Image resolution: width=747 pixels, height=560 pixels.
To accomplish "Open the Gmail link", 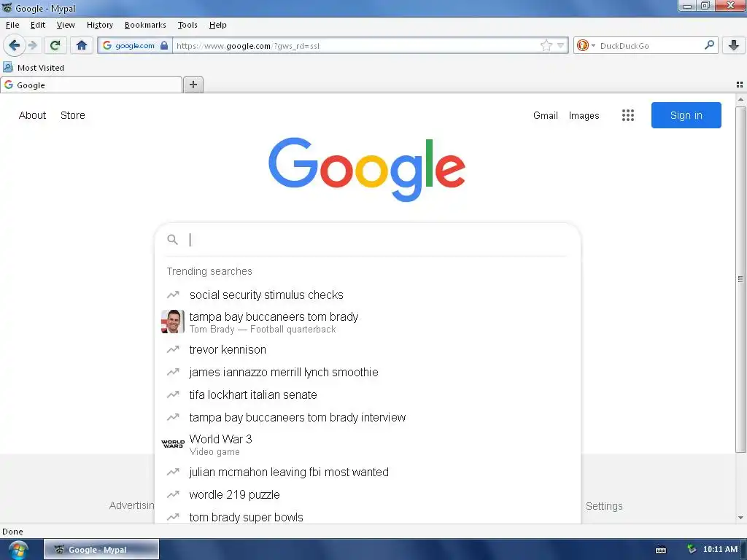I will [546, 116].
